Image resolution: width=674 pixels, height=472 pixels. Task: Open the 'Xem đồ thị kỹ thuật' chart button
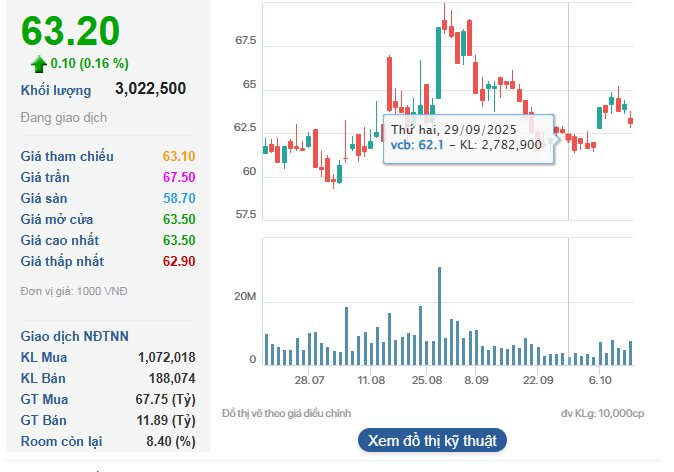click(433, 440)
